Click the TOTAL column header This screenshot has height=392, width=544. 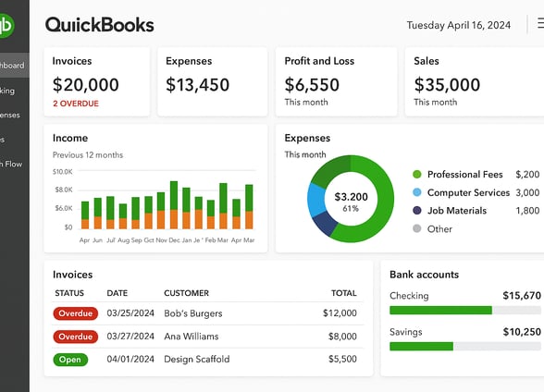pos(344,293)
